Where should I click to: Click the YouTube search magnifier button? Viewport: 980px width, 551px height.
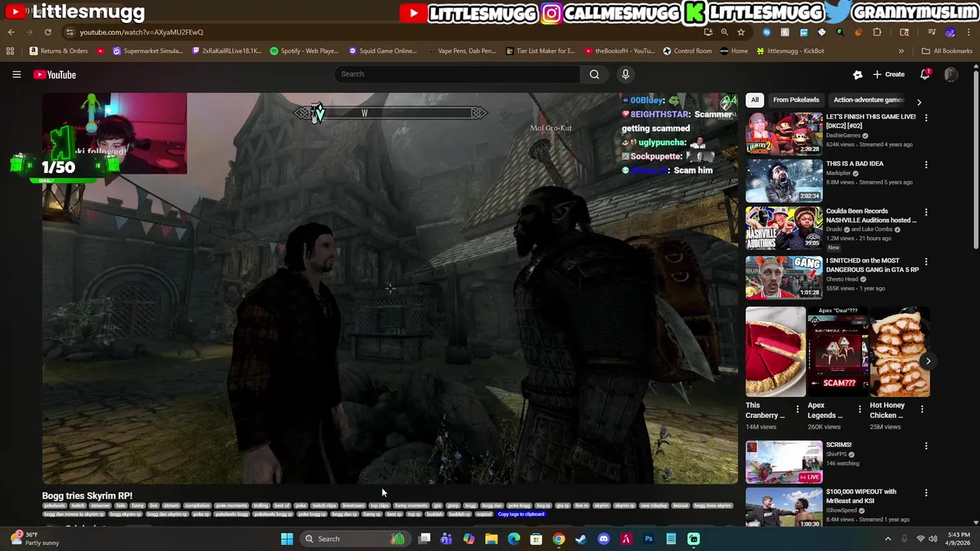click(594, 74)
